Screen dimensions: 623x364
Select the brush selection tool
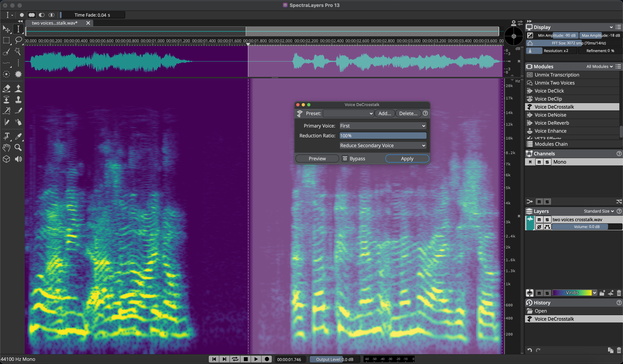pyautogui.click(x=6, y=52)
